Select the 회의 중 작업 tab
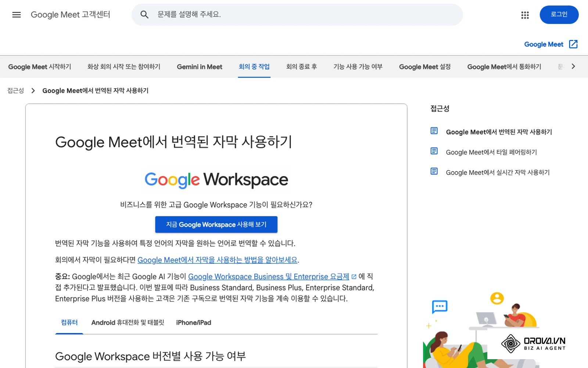Viewport: 588px width, 368px height. (254, 67)
